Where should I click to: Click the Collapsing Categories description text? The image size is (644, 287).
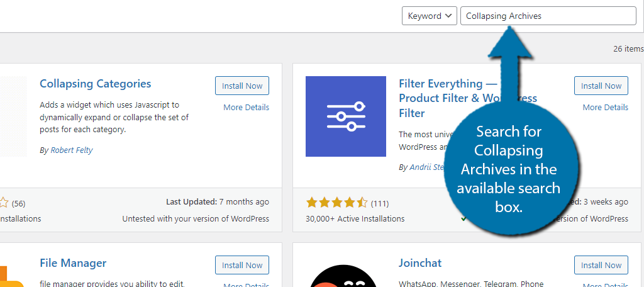point(114,117)
